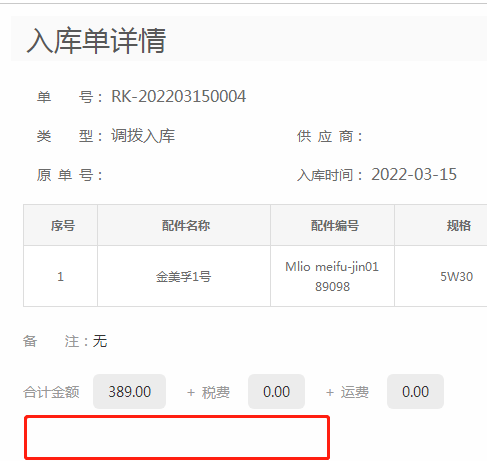The image size is (487, 461).
Task: Select the 入库时间 date 2022-03-15
Action: point(414,174)
